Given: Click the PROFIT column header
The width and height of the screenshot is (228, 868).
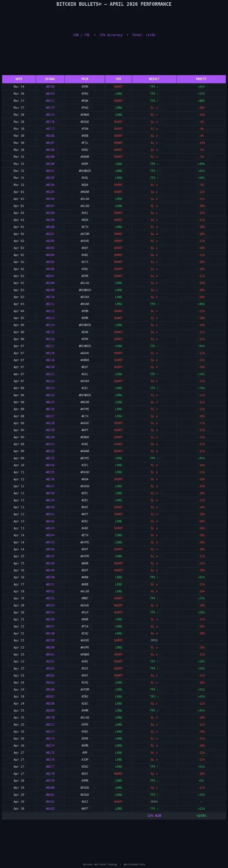Looking at the screenshot, I should 201,79.
